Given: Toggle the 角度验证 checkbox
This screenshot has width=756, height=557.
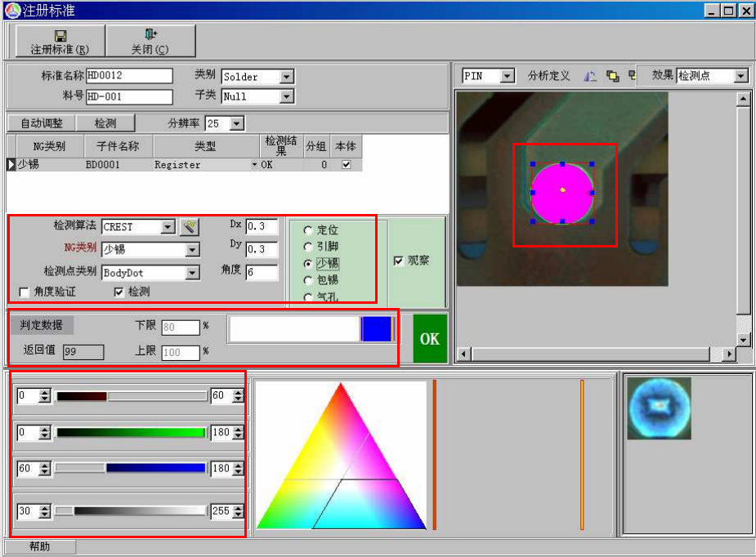Looking at the screenshot, I should (23, 292).
